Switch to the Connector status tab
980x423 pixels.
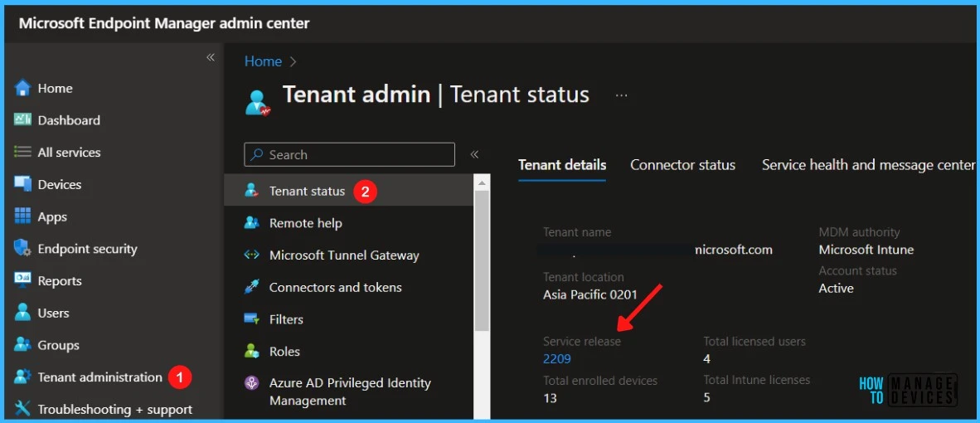tap(682, 165)
